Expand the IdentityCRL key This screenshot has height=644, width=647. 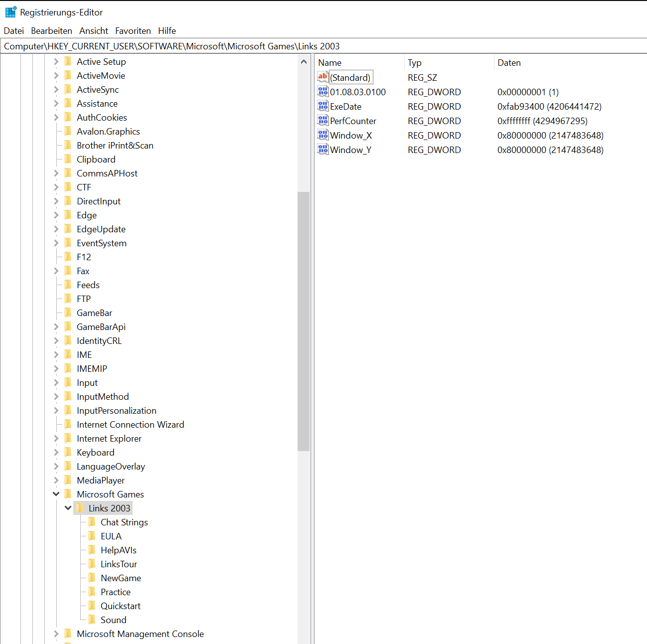56,340
